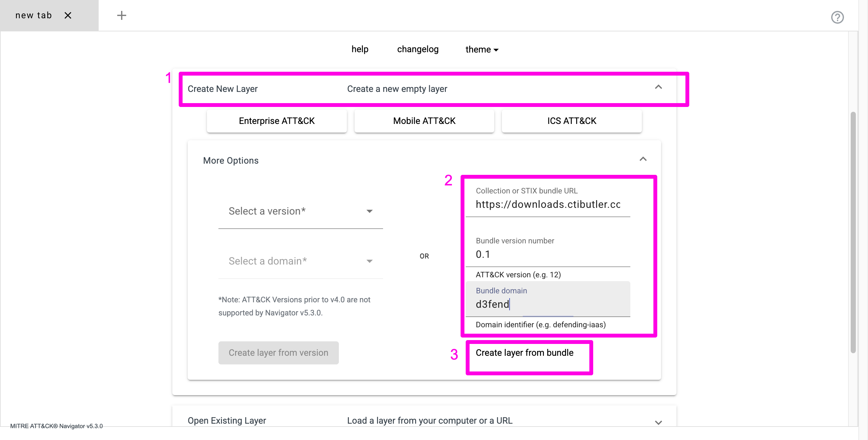
Task: Create an Enterprise ATT&CK layer
Action: [x=276, y=121]
